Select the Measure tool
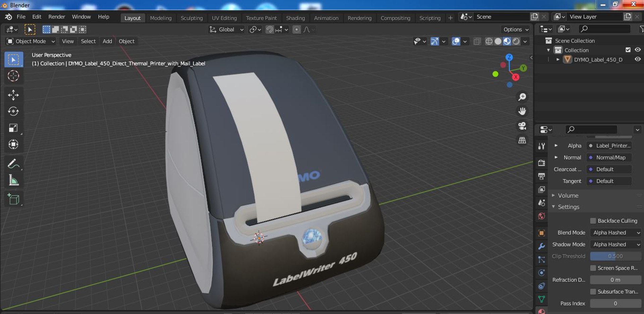Screen dimensions: 644x314 pos(13,180)
